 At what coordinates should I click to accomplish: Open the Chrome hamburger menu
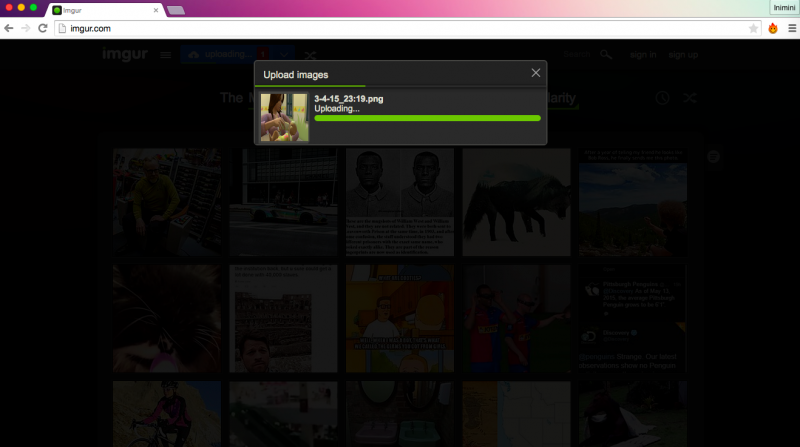[x=792, y=29]
